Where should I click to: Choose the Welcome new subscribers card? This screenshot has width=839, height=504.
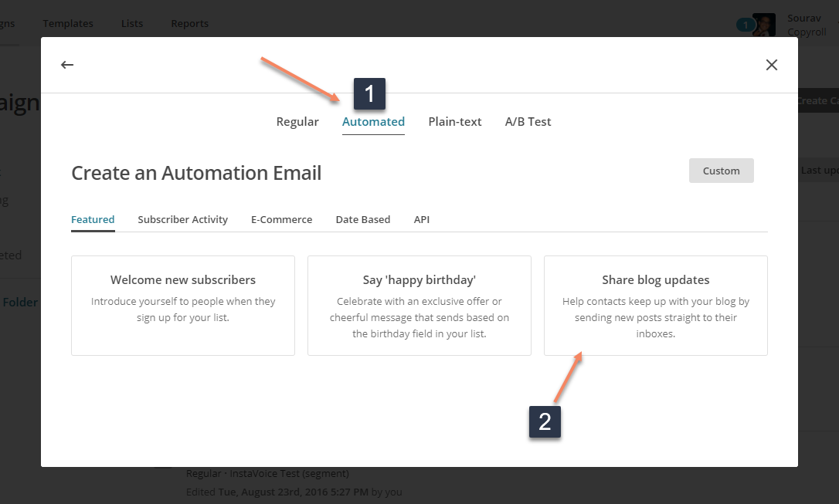(x=183, y=305)
